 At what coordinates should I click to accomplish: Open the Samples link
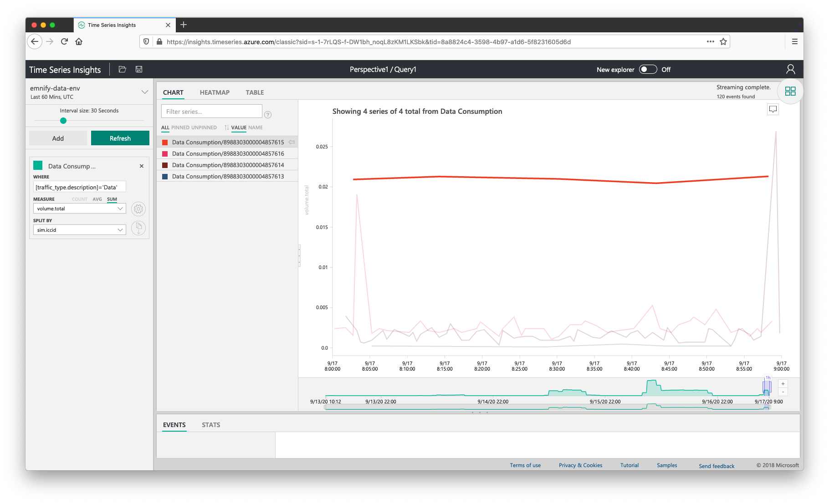point(667,465)
